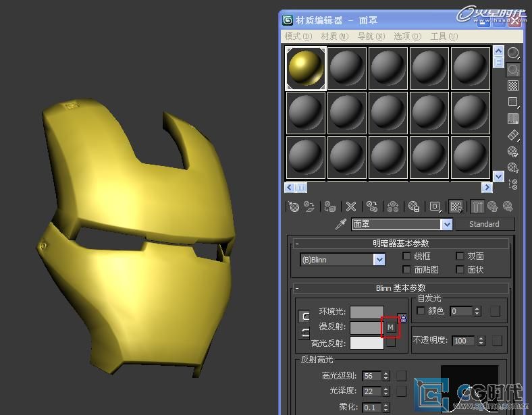Toggle Show Map in Viewport icon

456,206
